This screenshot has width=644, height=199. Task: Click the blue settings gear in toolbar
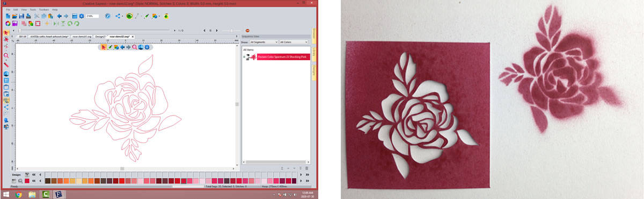[82, 16]
